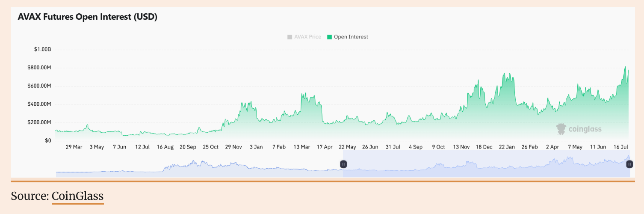Select the 3 Jan date tick
Image resolution: width=644 pixels, height=214 pixels.
pos(256,147)
